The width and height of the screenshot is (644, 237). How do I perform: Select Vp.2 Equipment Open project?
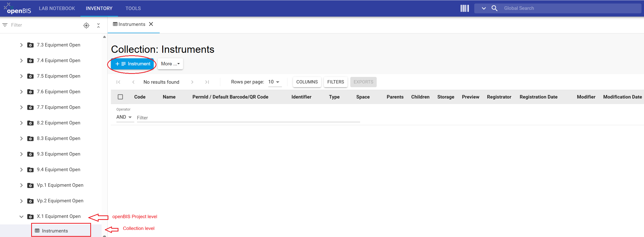click(60, 201)
